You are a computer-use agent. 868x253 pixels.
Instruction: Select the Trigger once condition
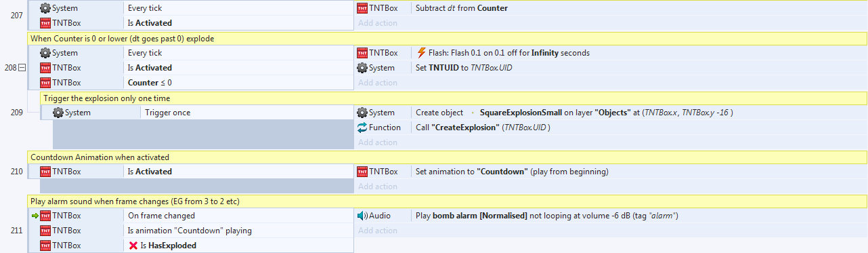tap(203, 113)
